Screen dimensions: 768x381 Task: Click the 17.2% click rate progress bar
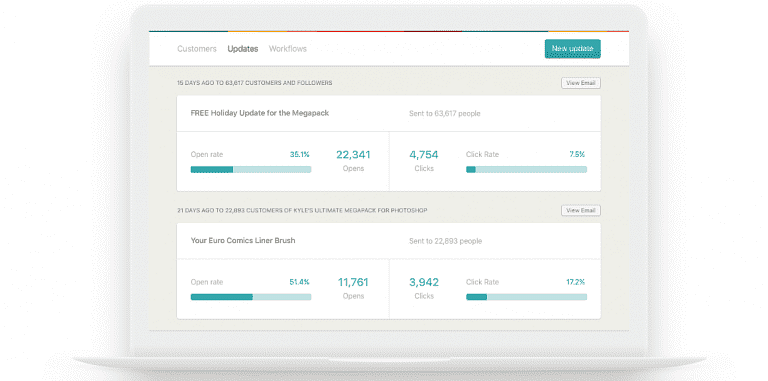click(526, 297)
